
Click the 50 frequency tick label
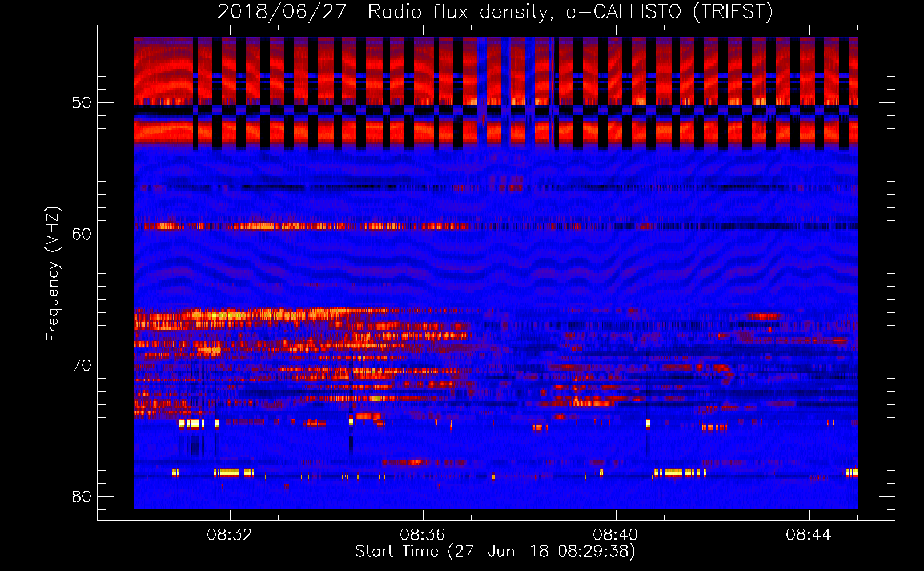click(82, 103)
